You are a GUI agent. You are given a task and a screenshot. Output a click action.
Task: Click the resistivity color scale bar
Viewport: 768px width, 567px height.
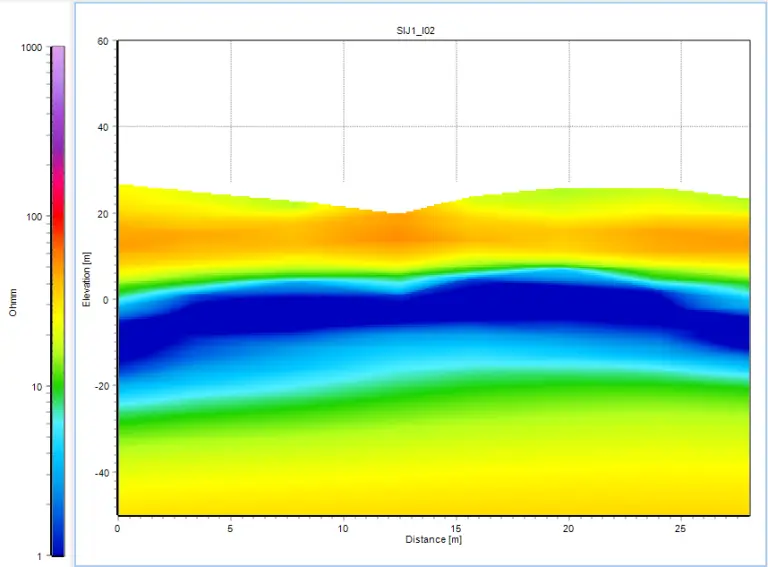[x=58, y=301]
